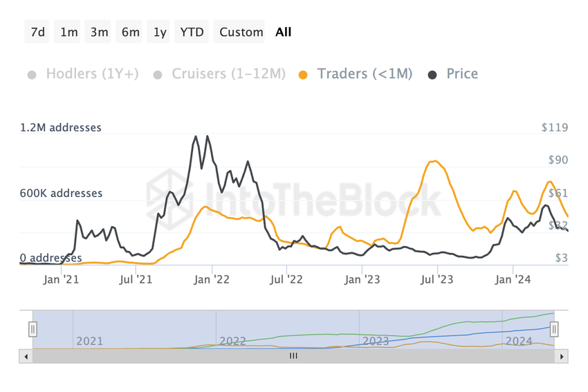Choose the 3m range option
This screenshot has height=392, width=588.
pos(98,32)
